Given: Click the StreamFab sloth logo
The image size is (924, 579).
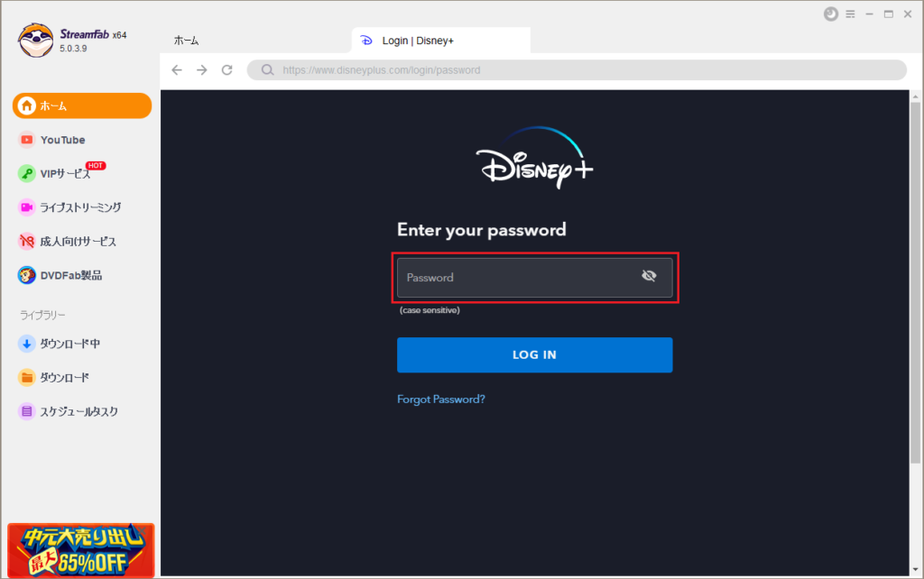Looking at the screenshot, I should pos(36,41).
